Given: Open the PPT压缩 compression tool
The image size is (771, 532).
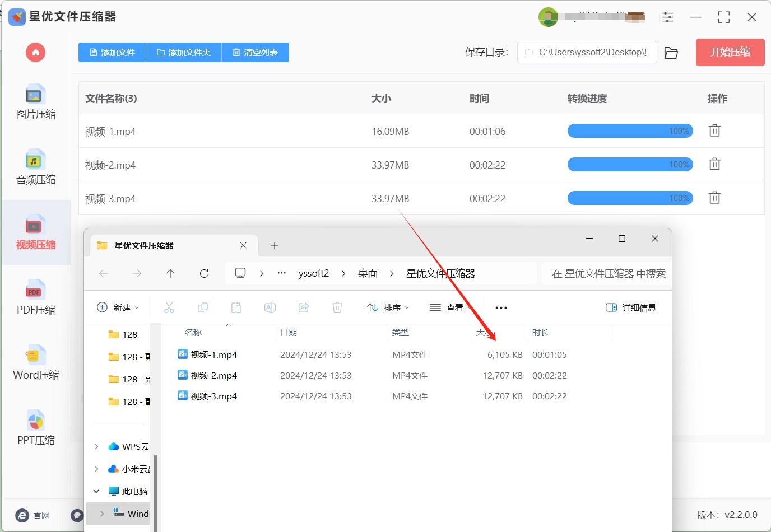Looking at the screenshot, I should [36, 428].
